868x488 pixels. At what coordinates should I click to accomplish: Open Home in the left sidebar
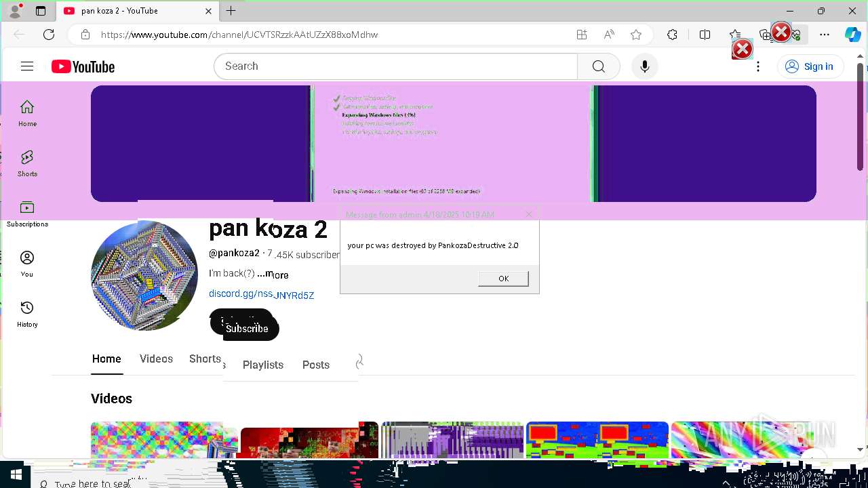[x=27, y=113]
